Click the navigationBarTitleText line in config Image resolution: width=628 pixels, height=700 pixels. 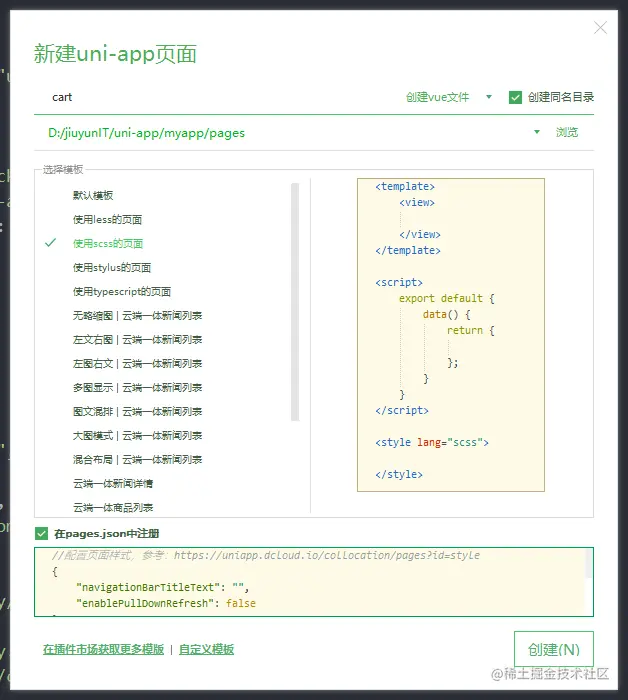coord(162,587)
